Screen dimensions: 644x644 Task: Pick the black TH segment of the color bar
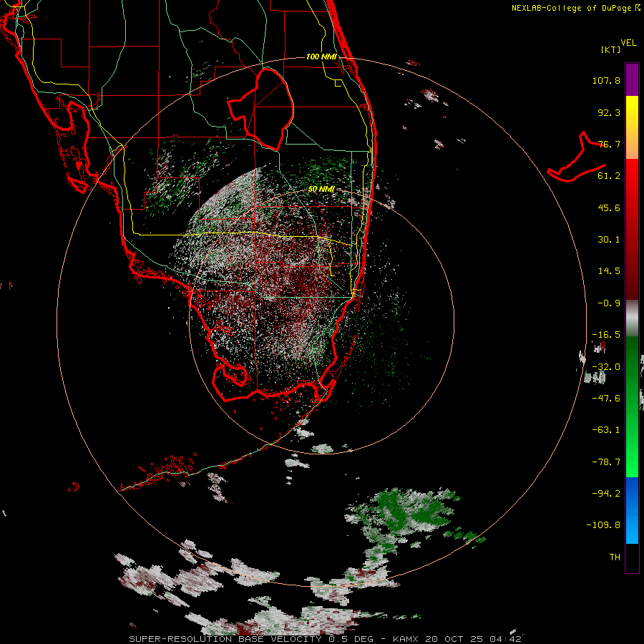[x=632, y=557]
